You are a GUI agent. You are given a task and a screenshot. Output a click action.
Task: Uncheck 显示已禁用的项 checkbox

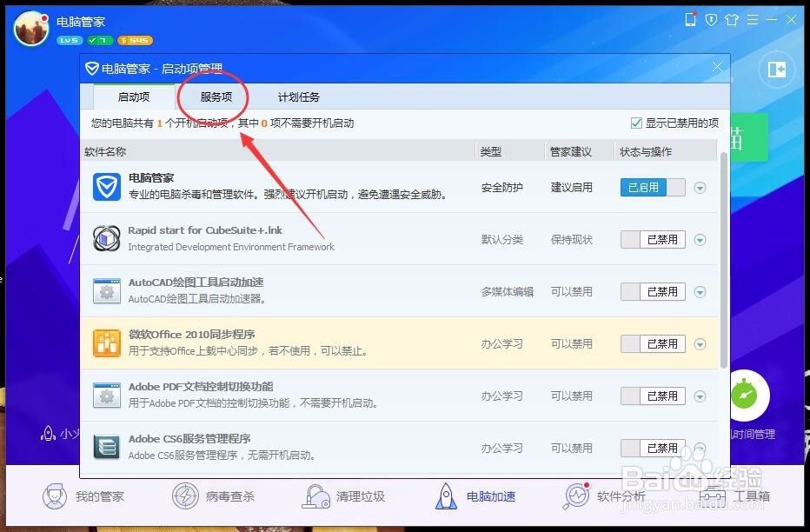pyautogui.click(x=636, y=123)
